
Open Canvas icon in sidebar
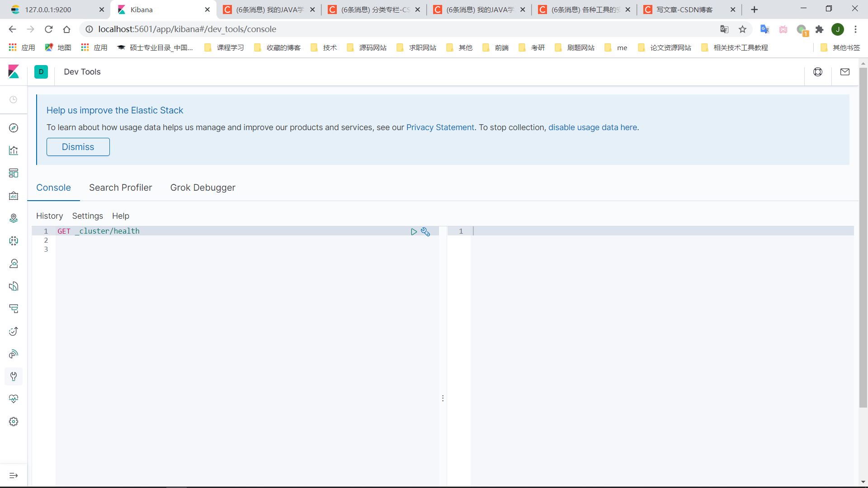pyautogui.click(x=14, y=196)
